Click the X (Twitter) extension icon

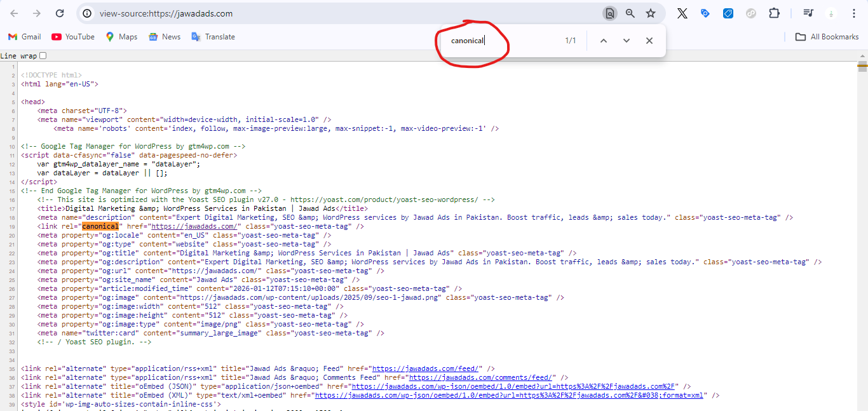pyautogui.click(x=682, y=13)
